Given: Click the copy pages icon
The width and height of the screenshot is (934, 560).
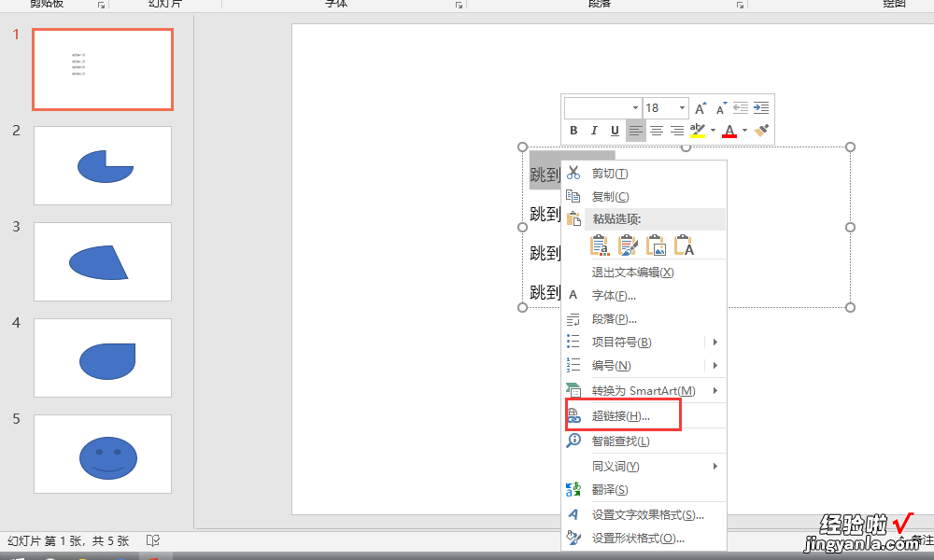Looking at the screenshot, I should (x=573, y=196).
